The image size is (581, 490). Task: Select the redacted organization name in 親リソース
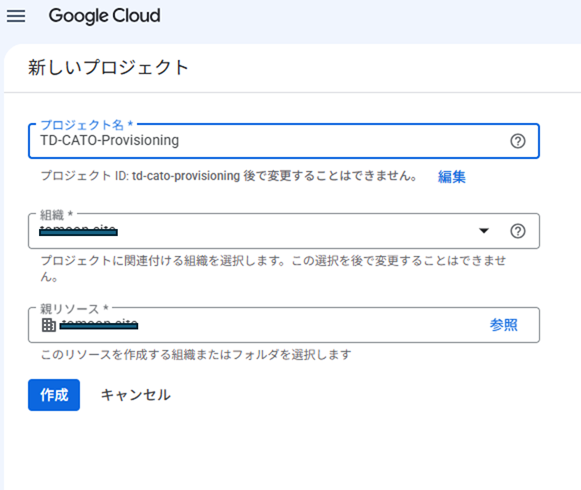99,325
